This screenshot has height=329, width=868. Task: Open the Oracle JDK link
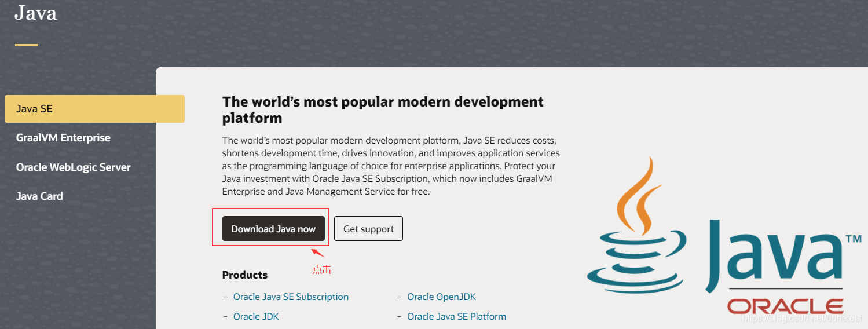[256, 316]
